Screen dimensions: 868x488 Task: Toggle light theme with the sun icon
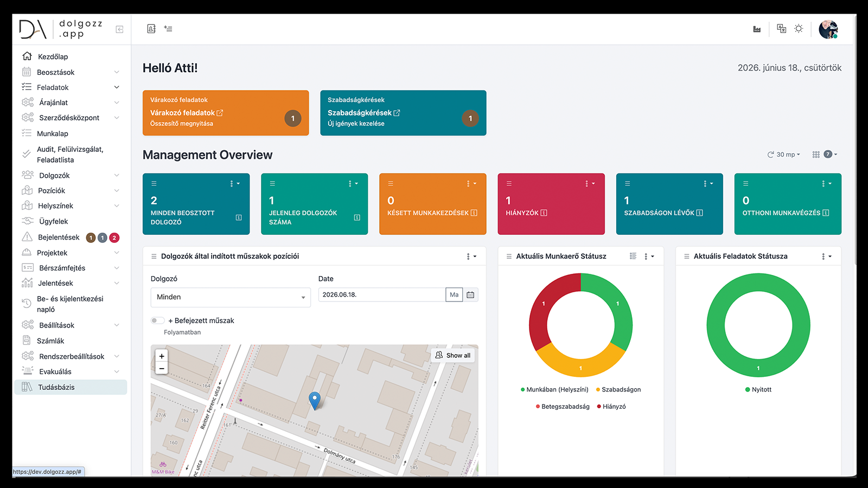(799, 29)
